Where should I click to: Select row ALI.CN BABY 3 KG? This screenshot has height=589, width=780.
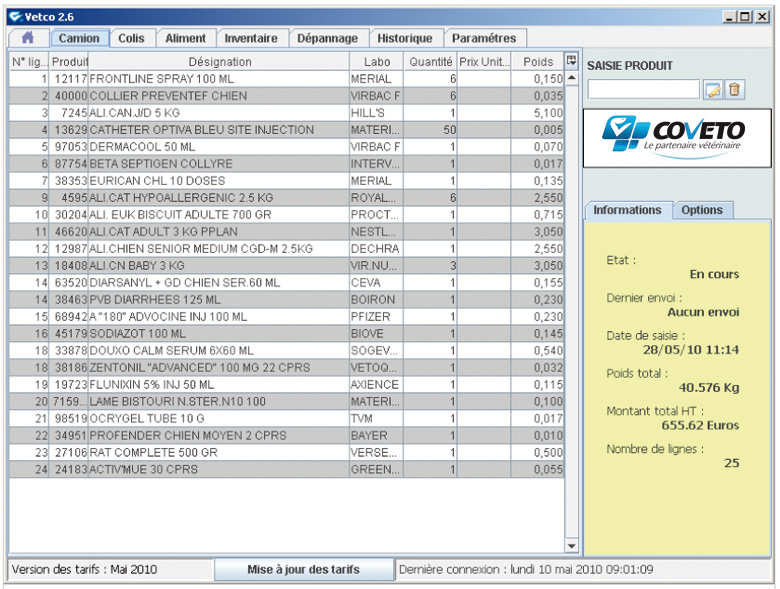(287, 266)
